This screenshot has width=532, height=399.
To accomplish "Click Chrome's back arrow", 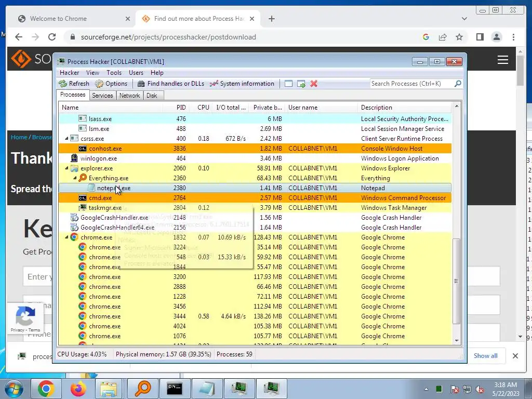I will click(19, 37).
